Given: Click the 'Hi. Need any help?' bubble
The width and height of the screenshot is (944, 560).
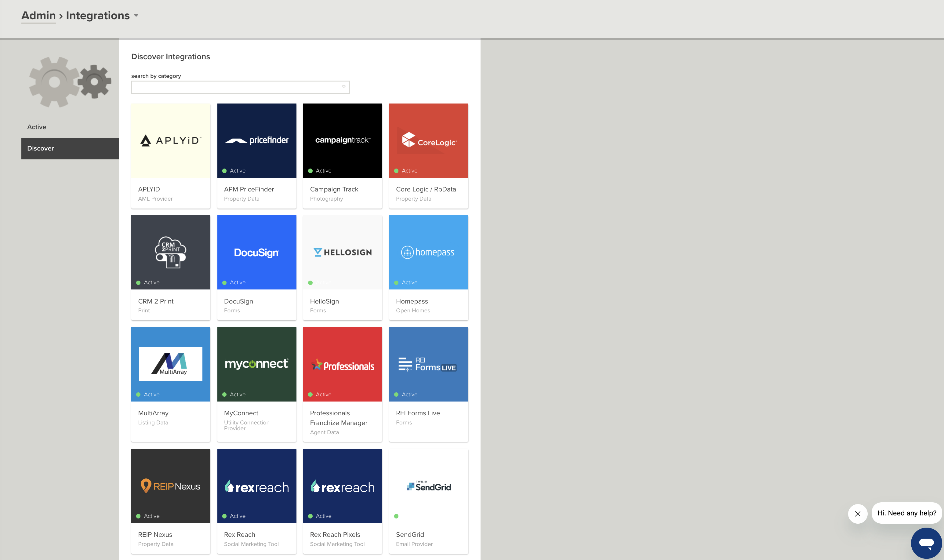Looking at the screenshot, I should click(907, 513).
